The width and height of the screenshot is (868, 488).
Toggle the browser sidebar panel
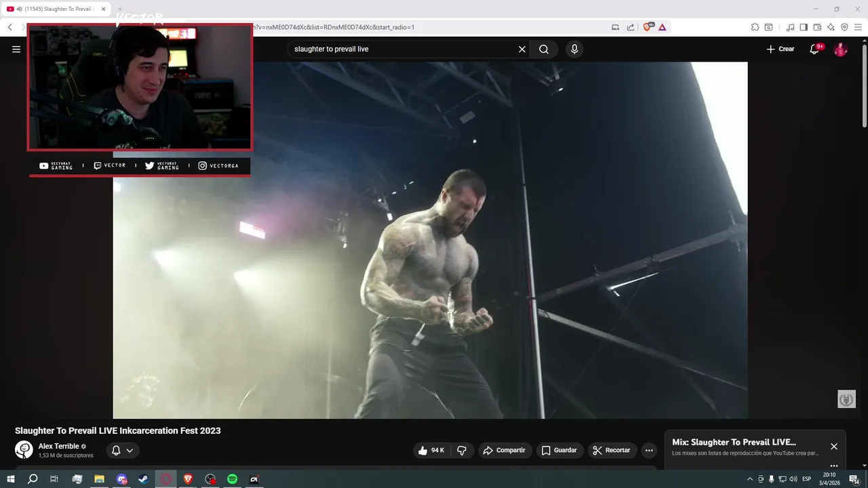[x=804, y=27]
